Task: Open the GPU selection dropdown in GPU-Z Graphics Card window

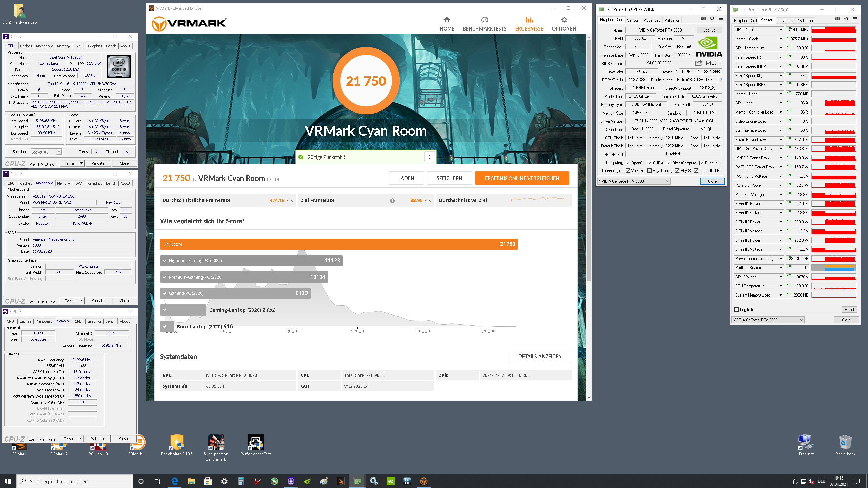Action: pyautogui.click(x=634, y=181)
